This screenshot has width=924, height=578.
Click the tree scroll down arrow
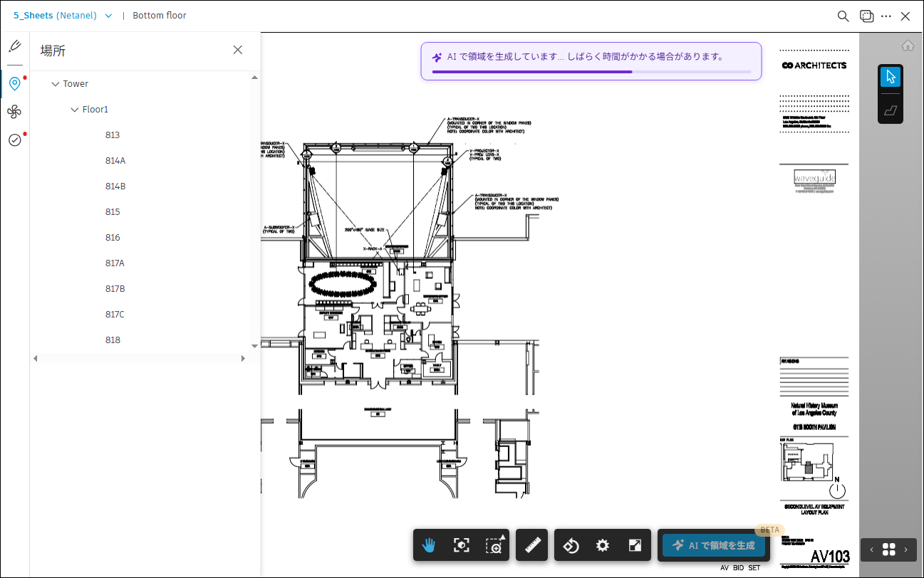coord(254,346)
